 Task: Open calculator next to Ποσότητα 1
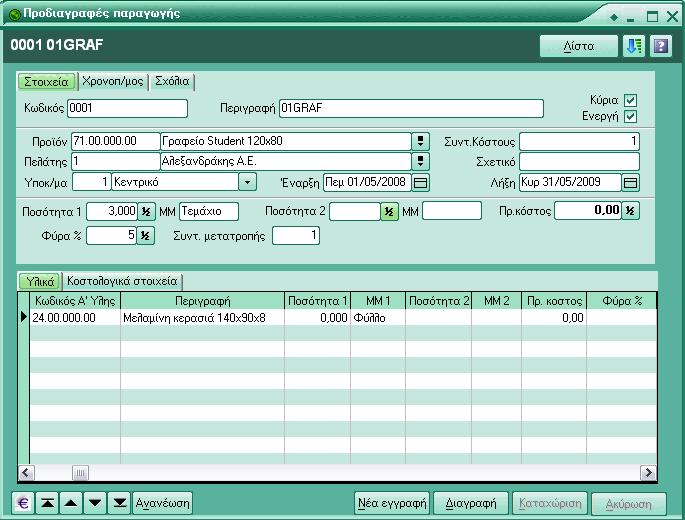[146, 211]
